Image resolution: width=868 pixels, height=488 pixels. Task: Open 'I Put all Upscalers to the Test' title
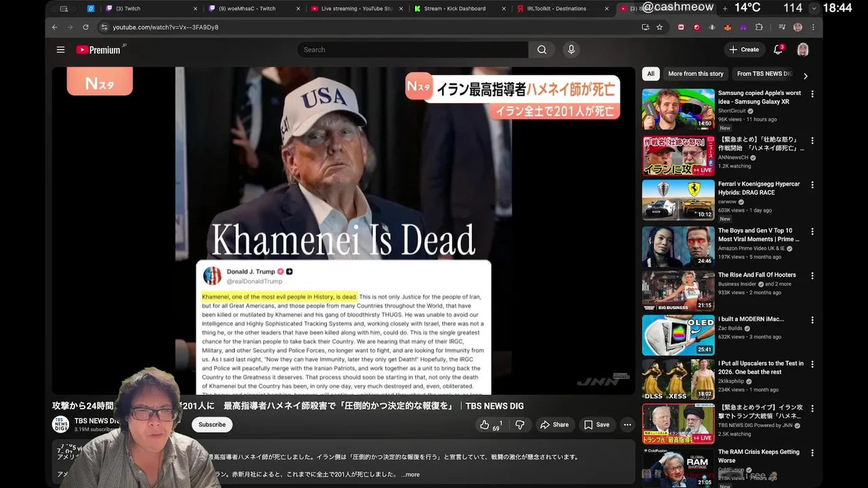coord(761,367)
